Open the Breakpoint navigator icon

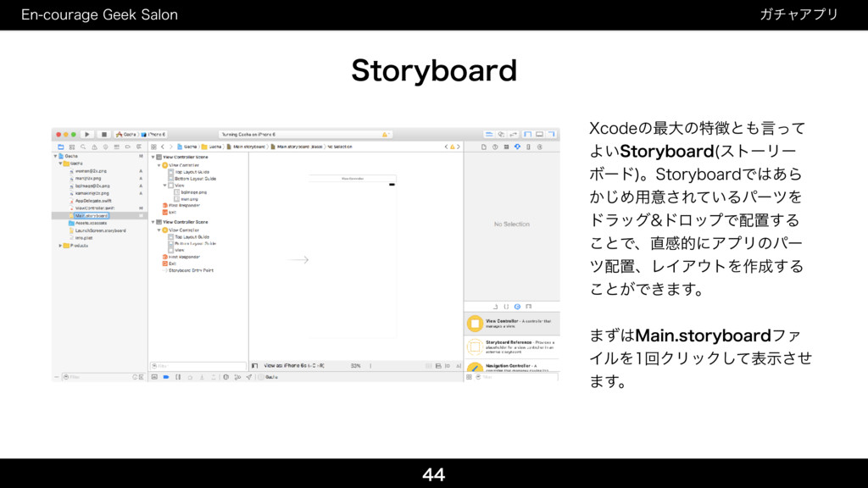(127, 147)
